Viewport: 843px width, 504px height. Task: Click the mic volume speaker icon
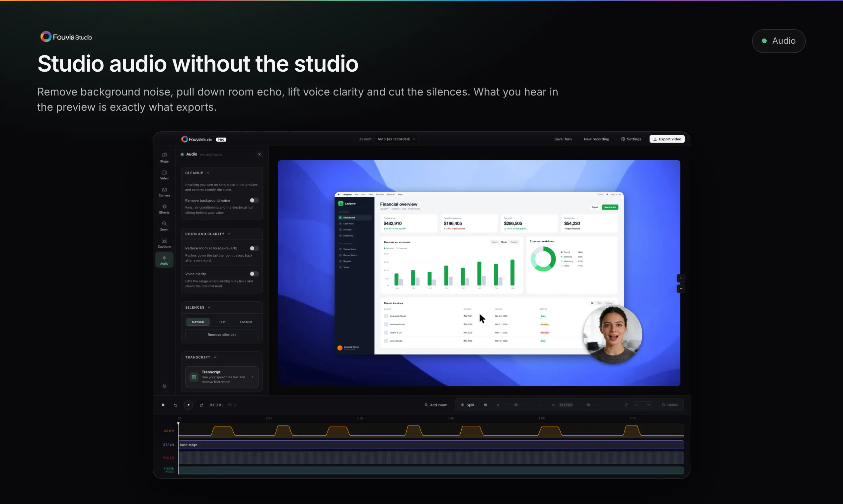pos(498,405)
